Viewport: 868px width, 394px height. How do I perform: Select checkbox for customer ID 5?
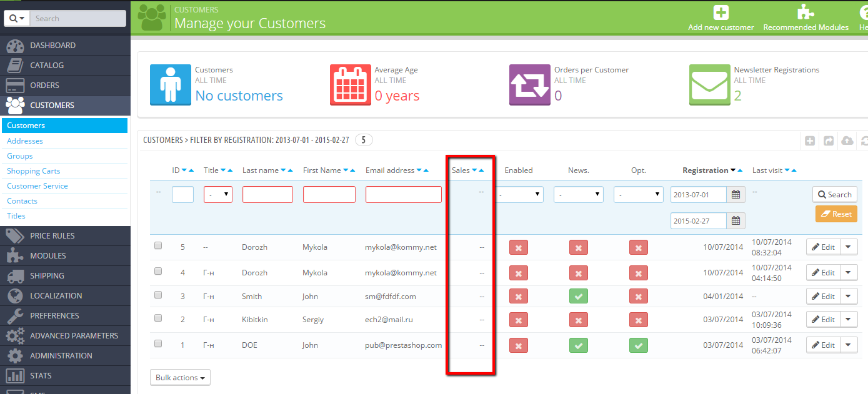point(158,246)
